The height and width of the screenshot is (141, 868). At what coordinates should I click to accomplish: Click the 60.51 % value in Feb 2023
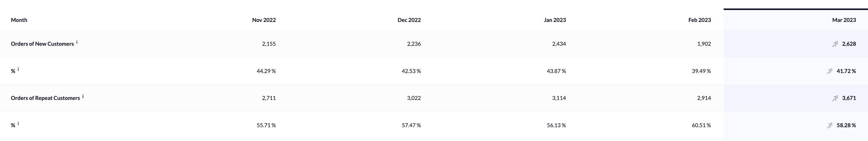pos(701,125)
